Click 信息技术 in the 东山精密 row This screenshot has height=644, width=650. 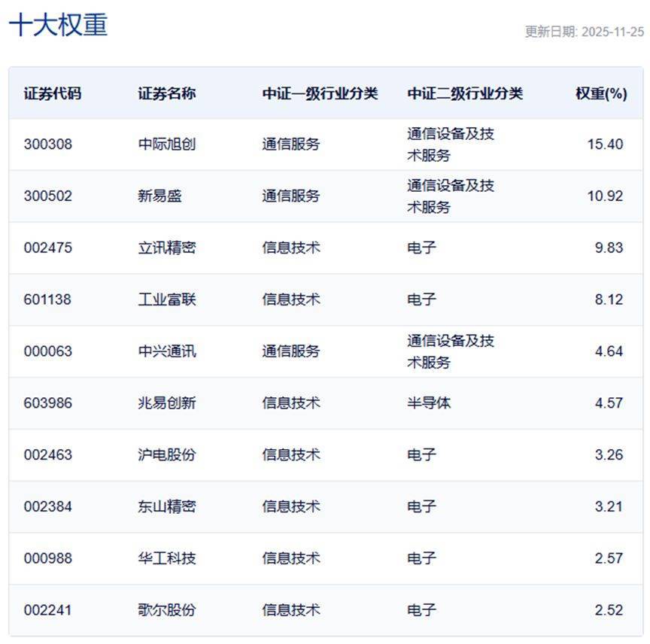(291, 507)
